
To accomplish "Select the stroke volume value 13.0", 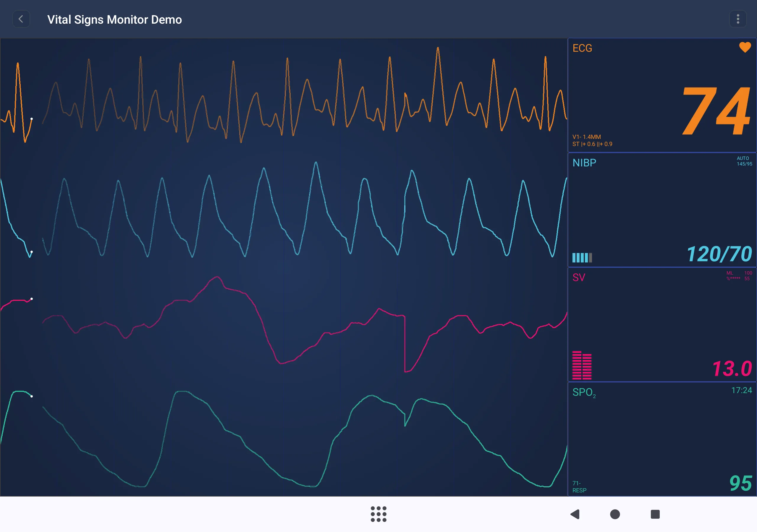I will pyautogui.click(x=732, y=369).
